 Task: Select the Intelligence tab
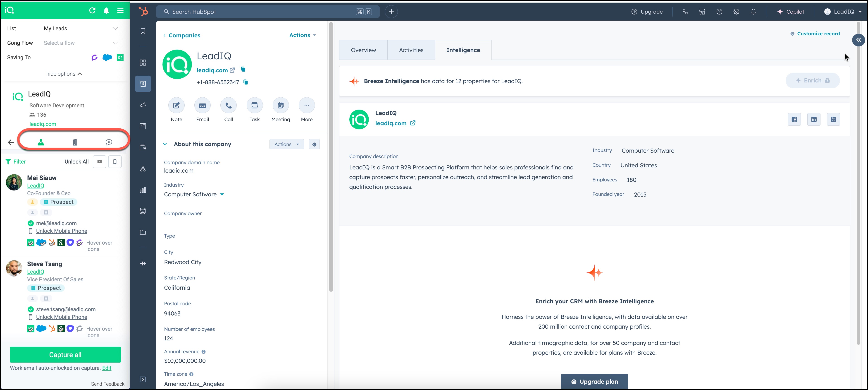(x=463, y=50)
